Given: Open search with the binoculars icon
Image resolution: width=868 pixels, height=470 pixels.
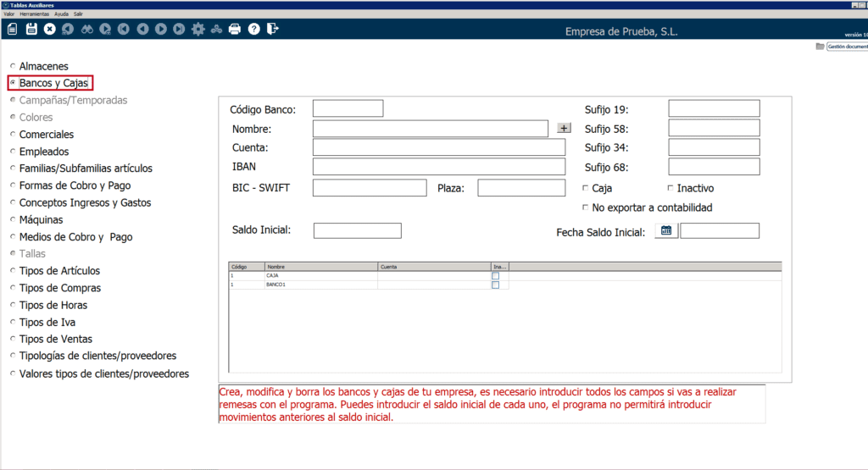Looking at the screenshot, I should (x=87, y=30).
